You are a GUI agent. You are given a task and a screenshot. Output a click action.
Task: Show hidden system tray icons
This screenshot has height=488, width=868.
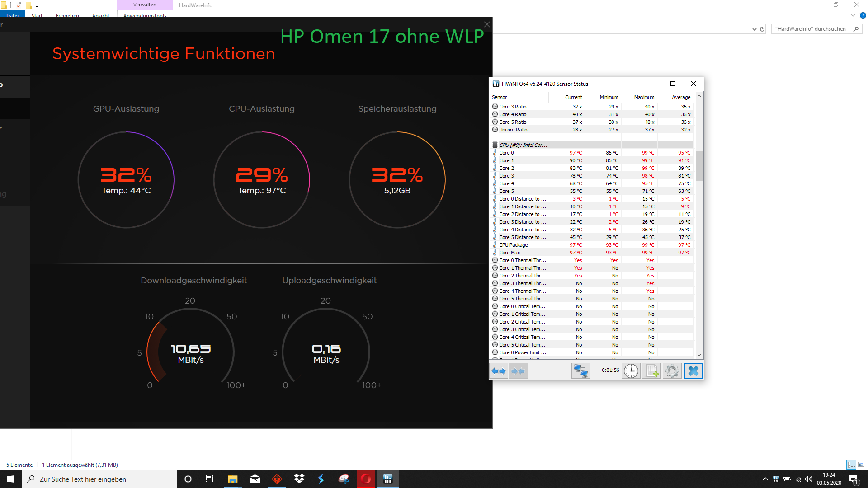tap(765, 479)
